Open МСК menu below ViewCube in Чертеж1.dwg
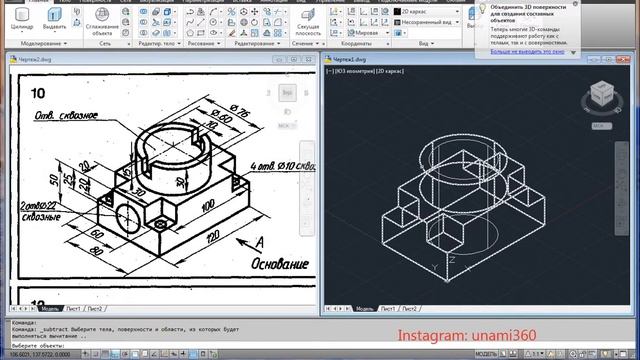Screen dimensions: 640x360 pos(602,126)
